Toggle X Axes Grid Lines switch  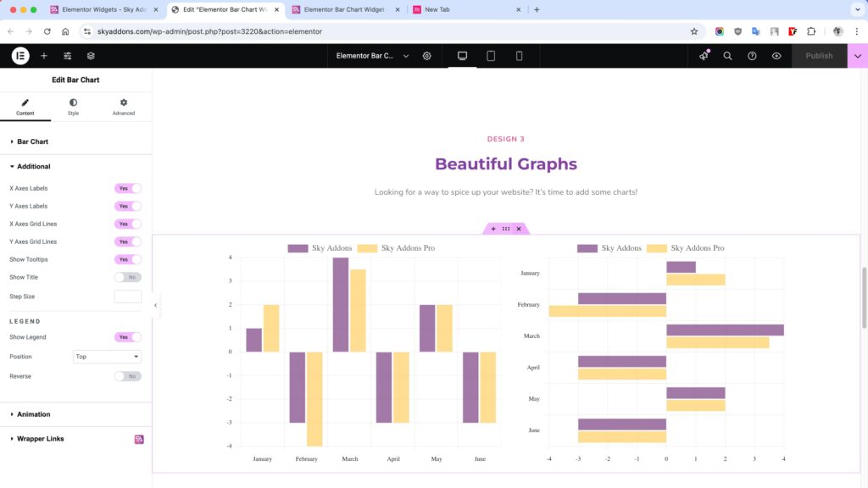(x=128, y=224)
